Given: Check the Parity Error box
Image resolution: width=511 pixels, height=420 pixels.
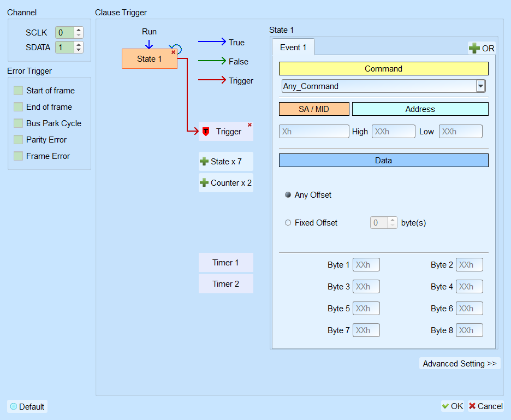Looking at the screenshot, I should click(18, 140).
